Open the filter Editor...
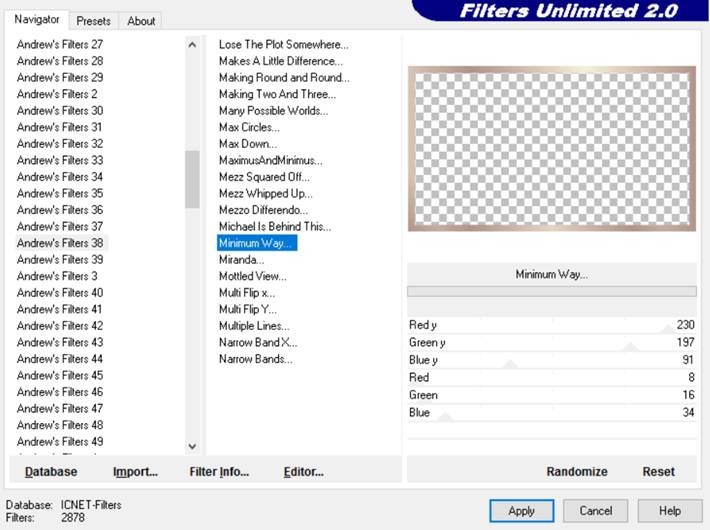The image size is (710, 530). (303, 471)
